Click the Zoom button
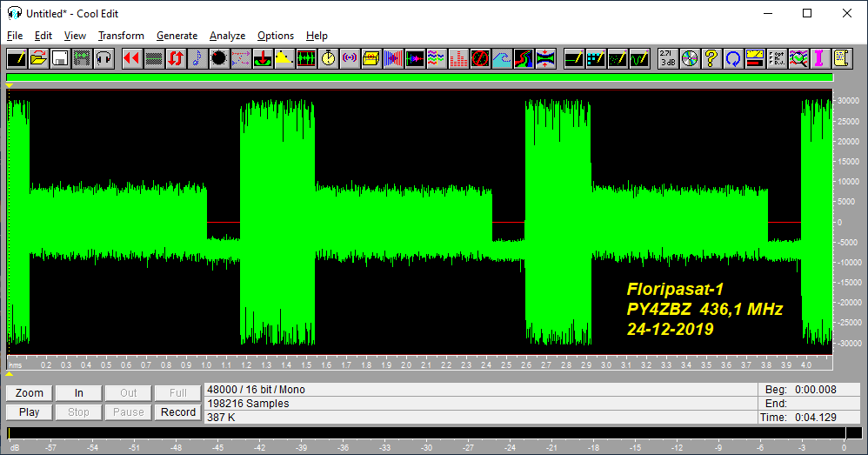The width and height of the screenshot is (868, 455). (x=29, y=393)
